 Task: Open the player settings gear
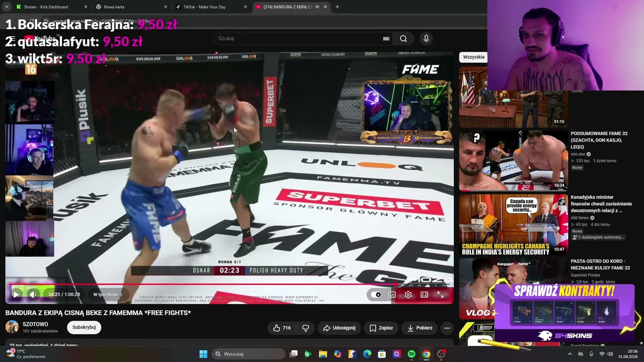tap(408, 295)
